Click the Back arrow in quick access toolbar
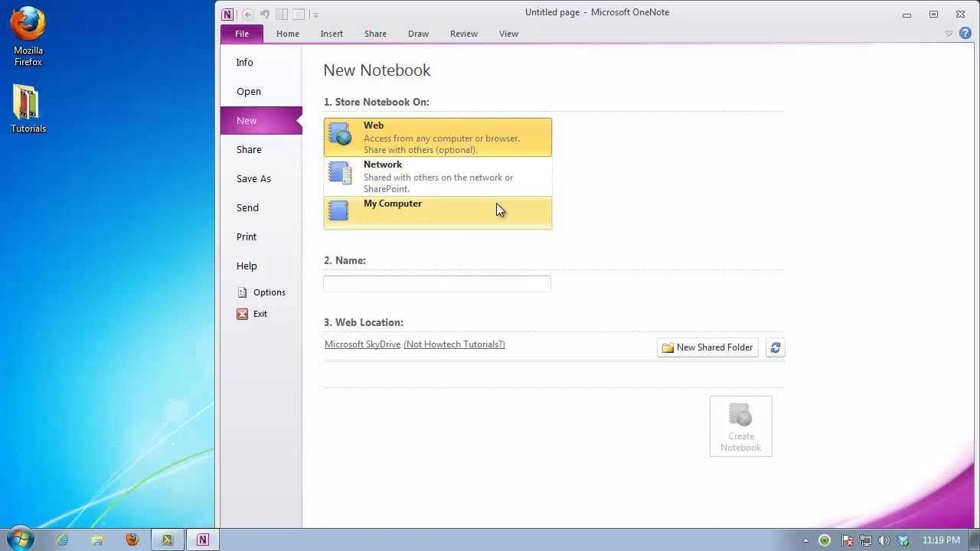Viewport: 980px width, 551px height. pyautogui.click(x=248, y=14)
